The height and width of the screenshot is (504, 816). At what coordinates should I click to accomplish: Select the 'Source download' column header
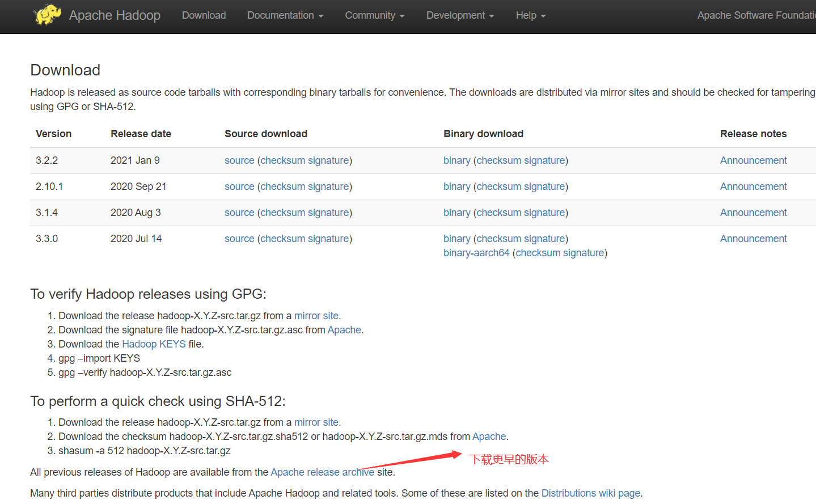266,134
